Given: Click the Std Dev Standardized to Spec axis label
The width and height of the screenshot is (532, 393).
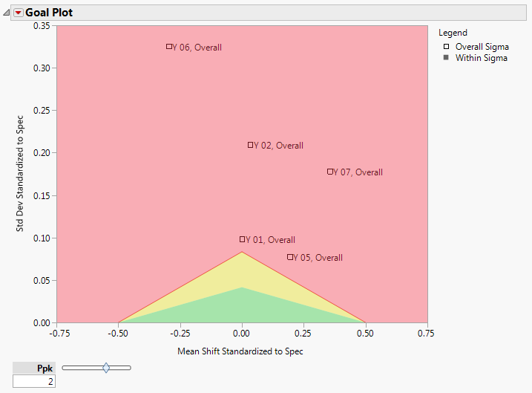Looking at the screenshot, I should 22,173.
